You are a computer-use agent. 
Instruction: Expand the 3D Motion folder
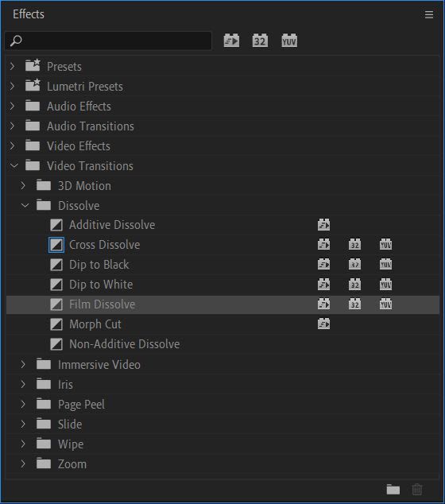coord(23,185)
